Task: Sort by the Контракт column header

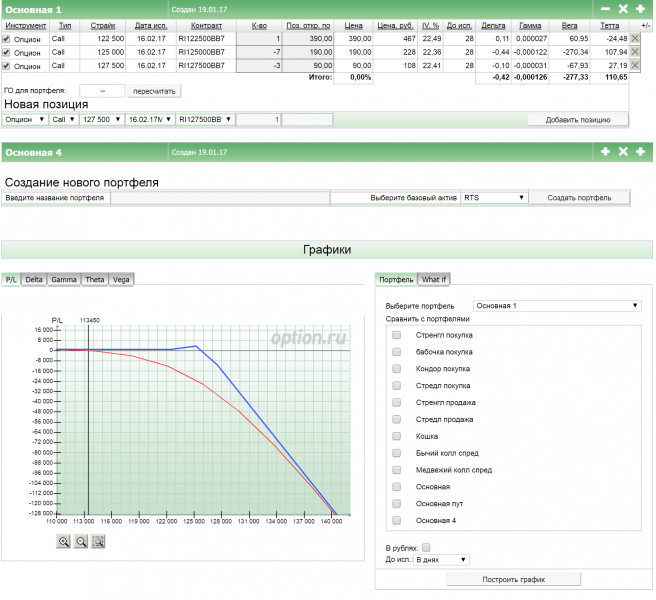Action: tap(206, 26)
